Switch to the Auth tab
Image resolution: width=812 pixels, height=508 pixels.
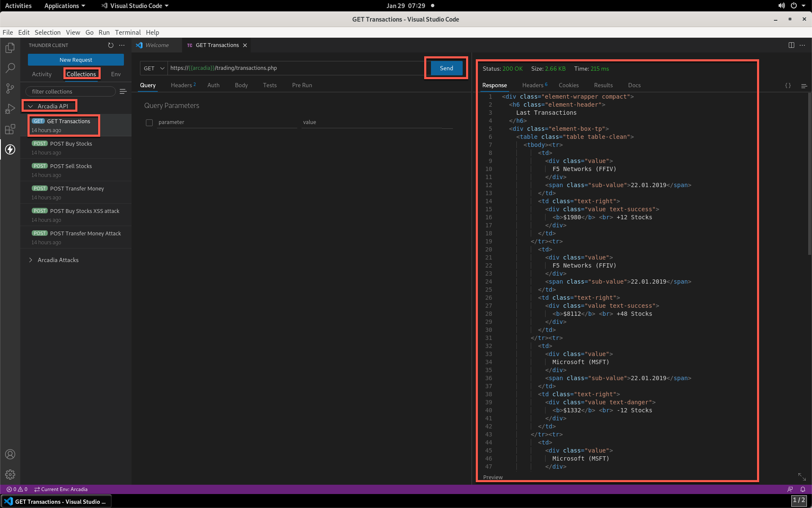(x=213, y=85)
